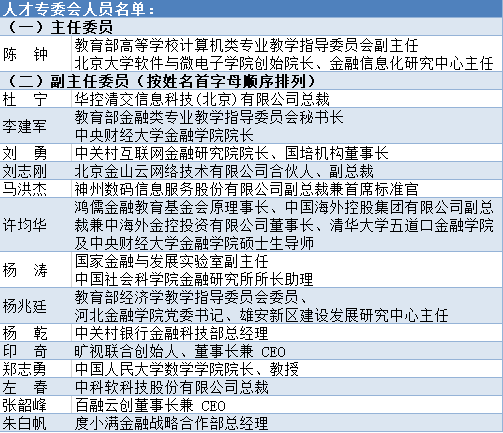Viewport: 503px width, 433px height.
Task: Click the cell 华控清交信息科技(北京)有限公司总裁
Action: click(287, 99)
